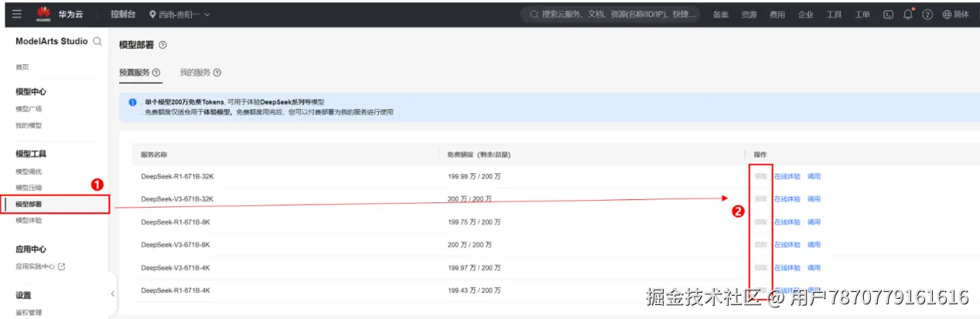Open the notifications bell icon
Viewport: 980px width, 319px height.
pos(908,14)
